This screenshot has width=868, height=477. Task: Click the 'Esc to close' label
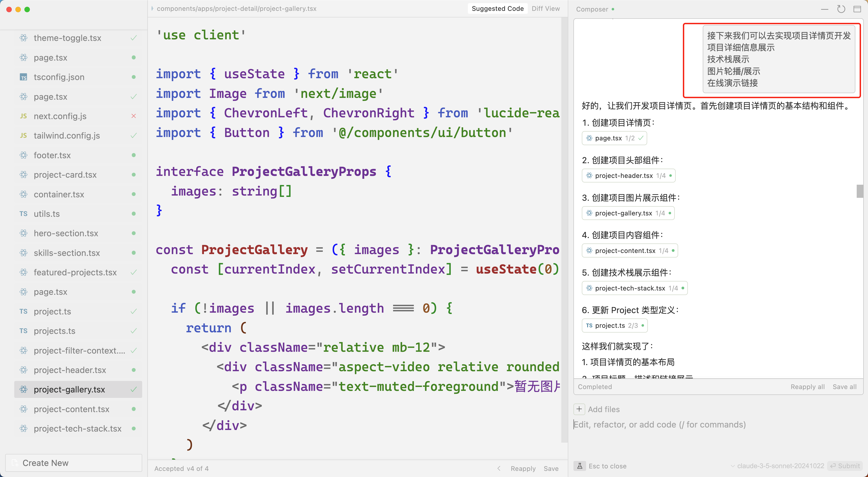608,466
